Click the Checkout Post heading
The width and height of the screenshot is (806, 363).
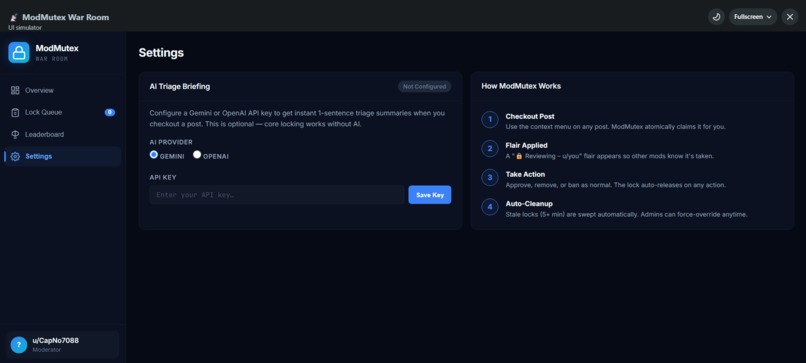click(x=530, y=116)
